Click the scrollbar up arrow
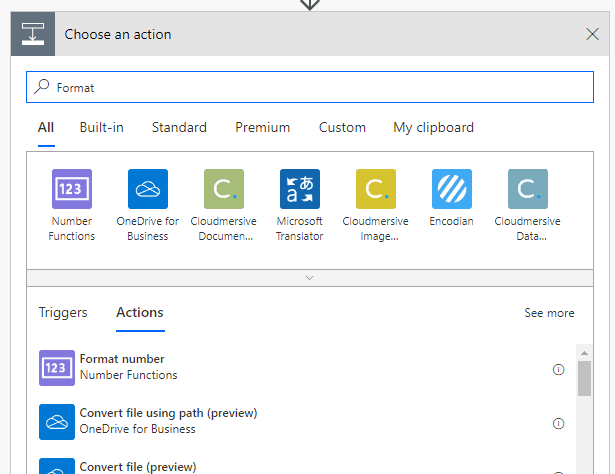The height and width of the screenshot is (474, 615). pos(584,353)
